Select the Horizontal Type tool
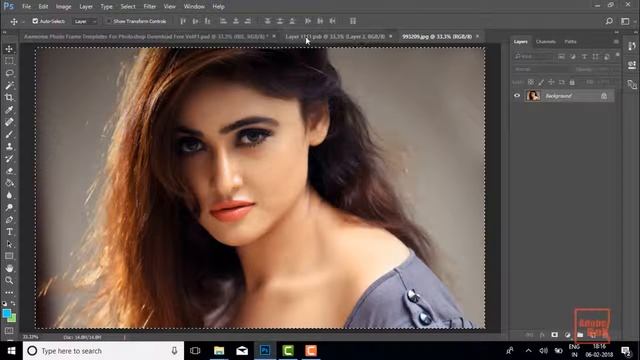 tap(9, 232)
